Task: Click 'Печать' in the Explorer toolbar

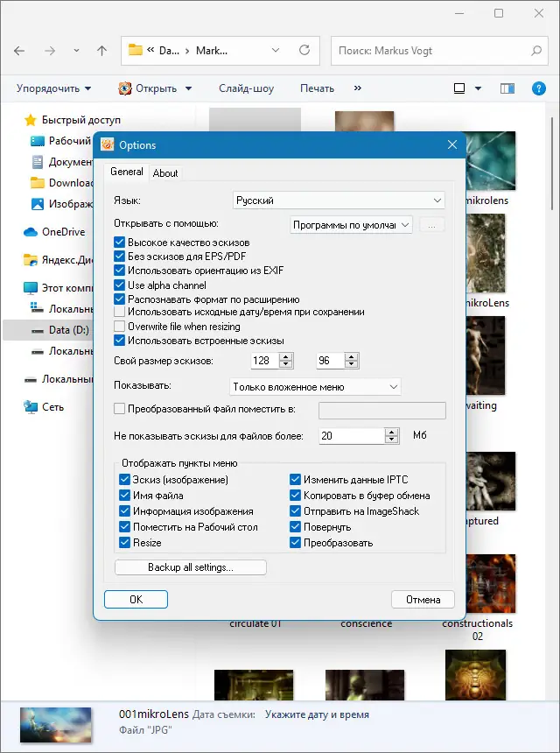Action: pyautogui.click(x=317, y=88)
